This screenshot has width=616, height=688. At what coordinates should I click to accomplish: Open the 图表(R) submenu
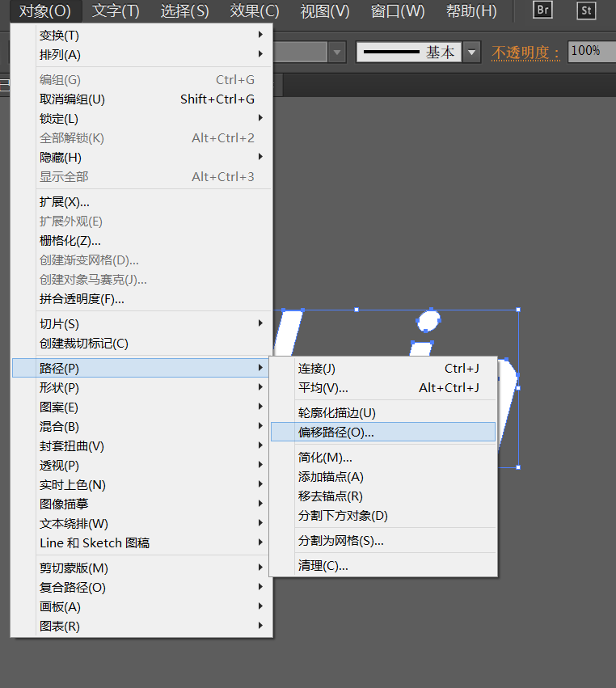142,626
